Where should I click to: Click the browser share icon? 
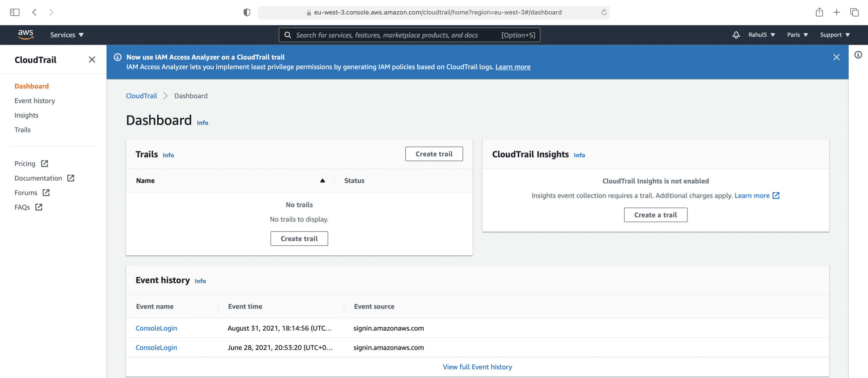point(820,12)
